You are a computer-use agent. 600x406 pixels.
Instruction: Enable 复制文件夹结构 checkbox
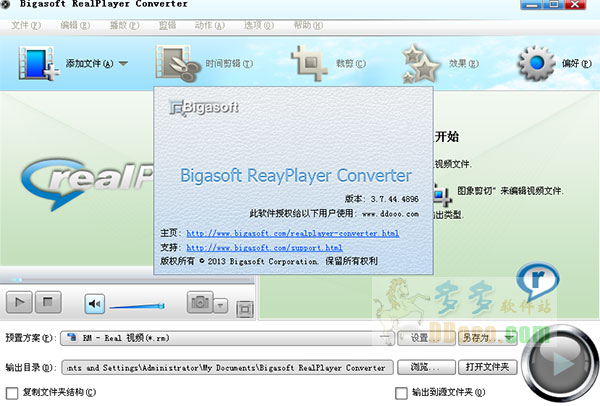coord(12,393)
